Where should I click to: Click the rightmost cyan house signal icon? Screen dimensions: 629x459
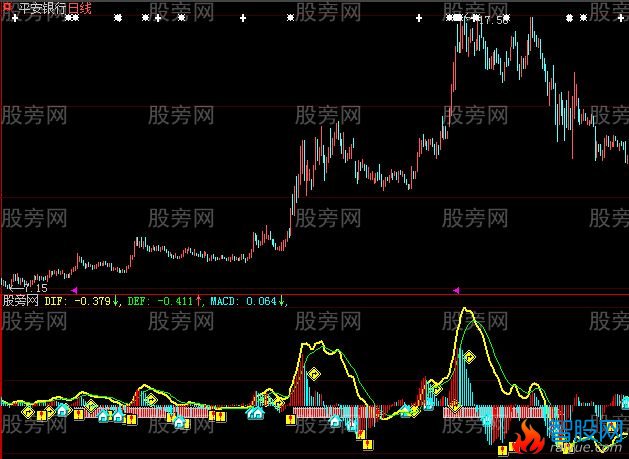(x=626, y=402)
